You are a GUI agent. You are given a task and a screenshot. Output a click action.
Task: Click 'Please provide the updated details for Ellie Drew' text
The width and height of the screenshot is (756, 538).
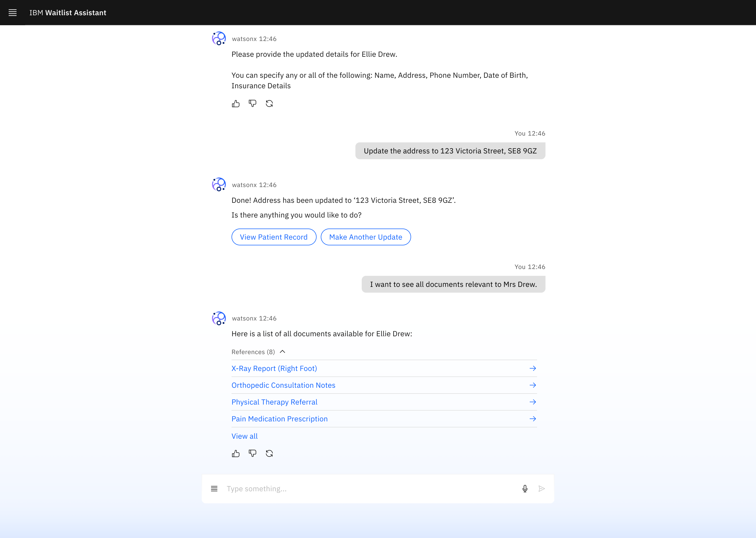(x=314, y=54)
